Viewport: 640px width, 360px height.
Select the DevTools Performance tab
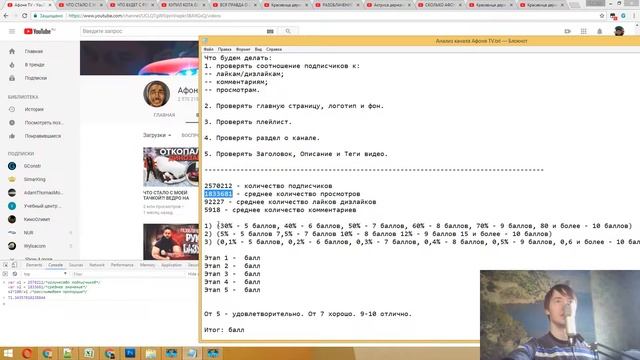pyautogui.click(x=122, y=265)
